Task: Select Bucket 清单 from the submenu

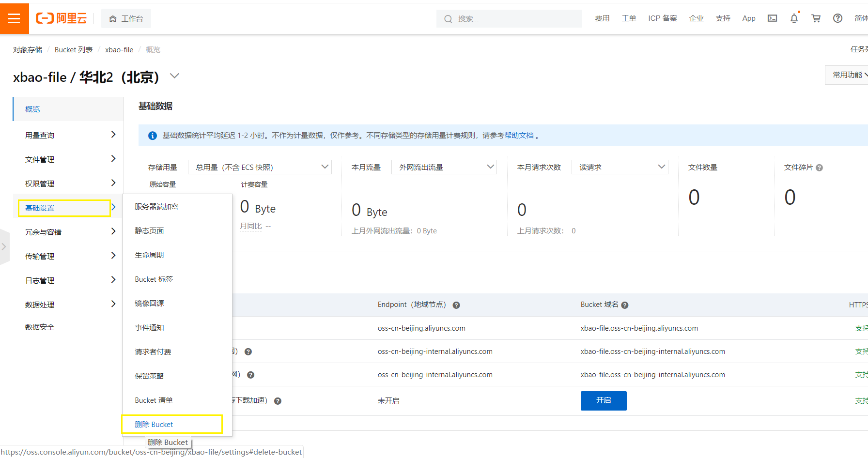Action: point(177,400)
